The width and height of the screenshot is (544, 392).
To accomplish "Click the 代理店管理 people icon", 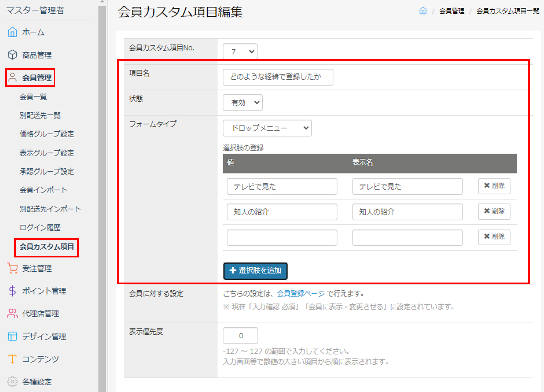I will (x=12, y=313).
